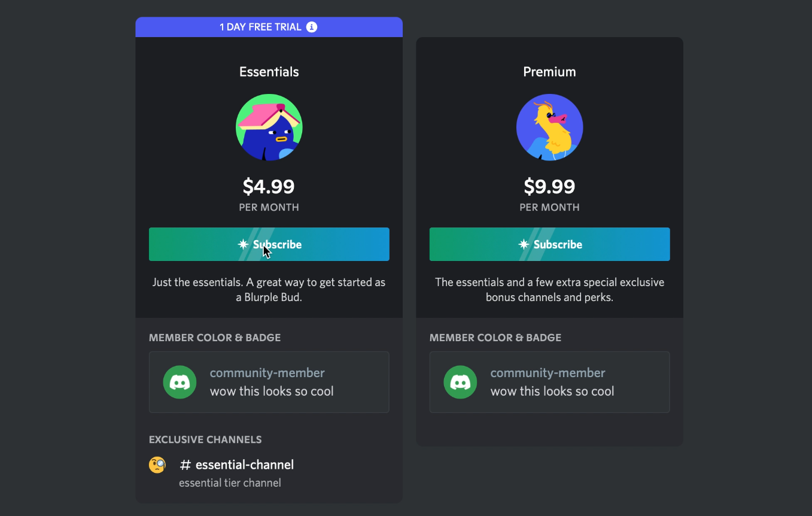The height and width of the screenshot is (516, 812).
Task: Click the $4.99 per month price label
Action: tap(269, 187)
